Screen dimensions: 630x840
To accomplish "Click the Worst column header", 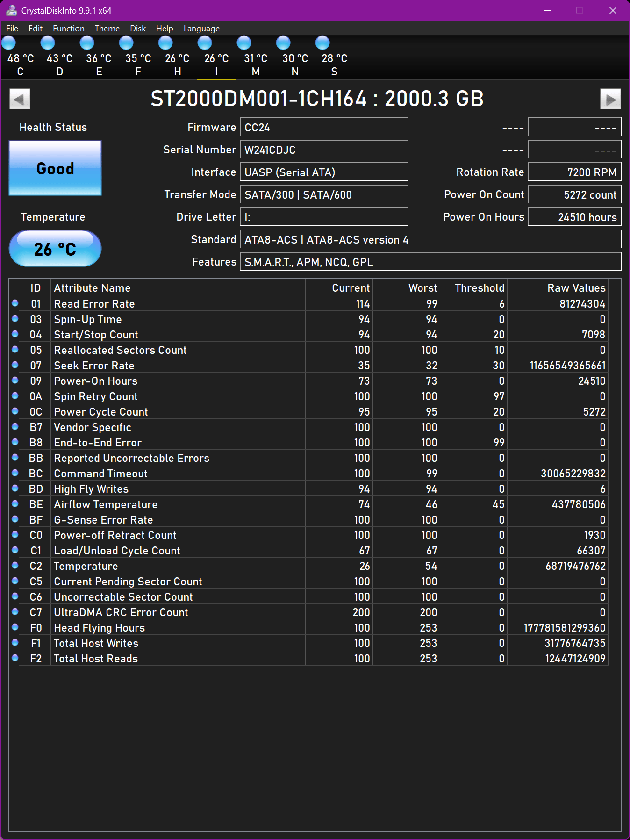I will coord(407,288).
